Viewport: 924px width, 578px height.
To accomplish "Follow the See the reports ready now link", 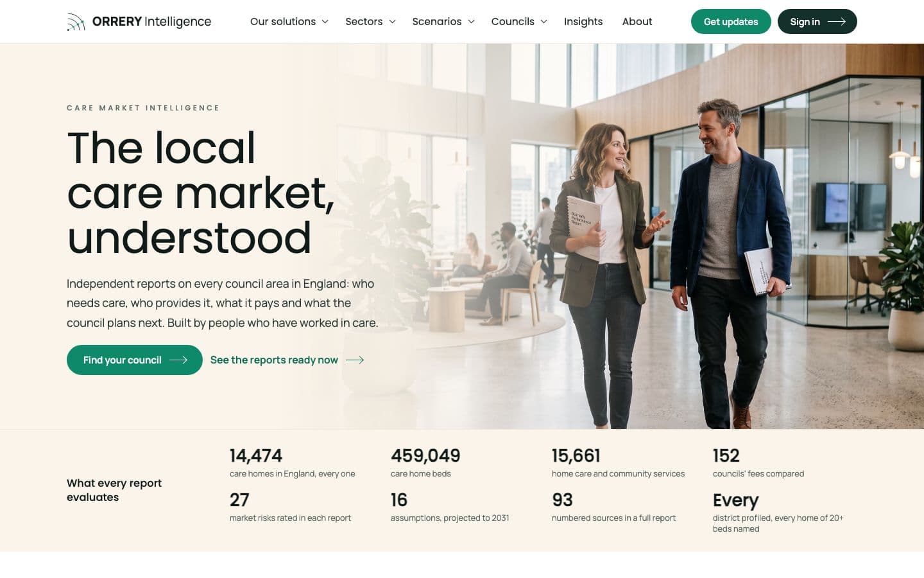I will click(287, 360).
